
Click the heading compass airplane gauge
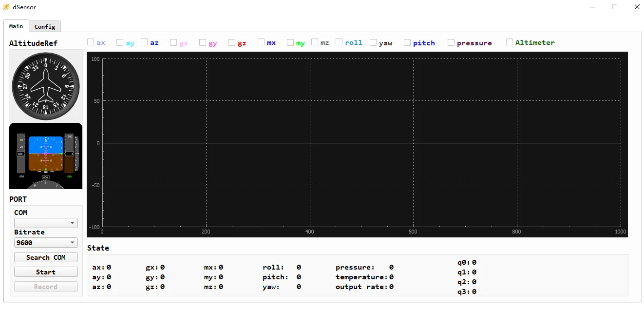46,86
